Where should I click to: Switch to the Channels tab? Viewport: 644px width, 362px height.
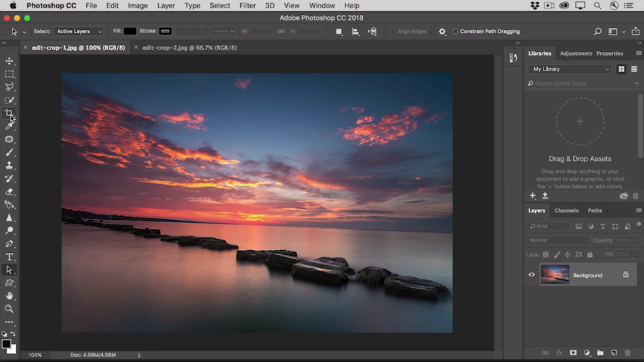[566, 211]
